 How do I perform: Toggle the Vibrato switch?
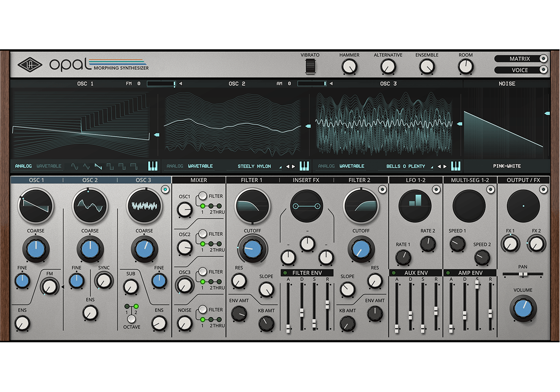310,66
